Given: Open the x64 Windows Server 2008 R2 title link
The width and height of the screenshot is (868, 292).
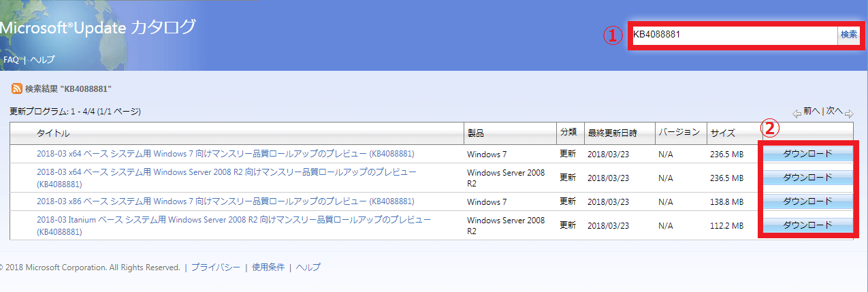Looking at the screenshot, I should coord(227,178).
